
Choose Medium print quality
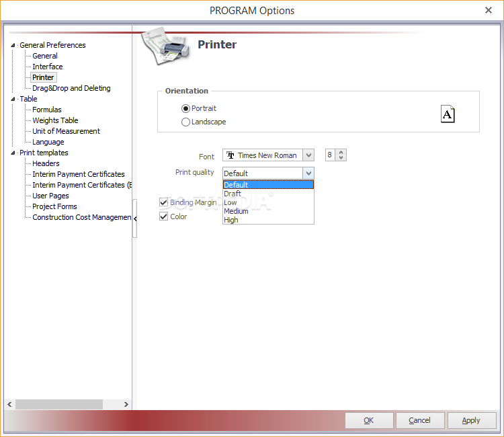[268, 211]
